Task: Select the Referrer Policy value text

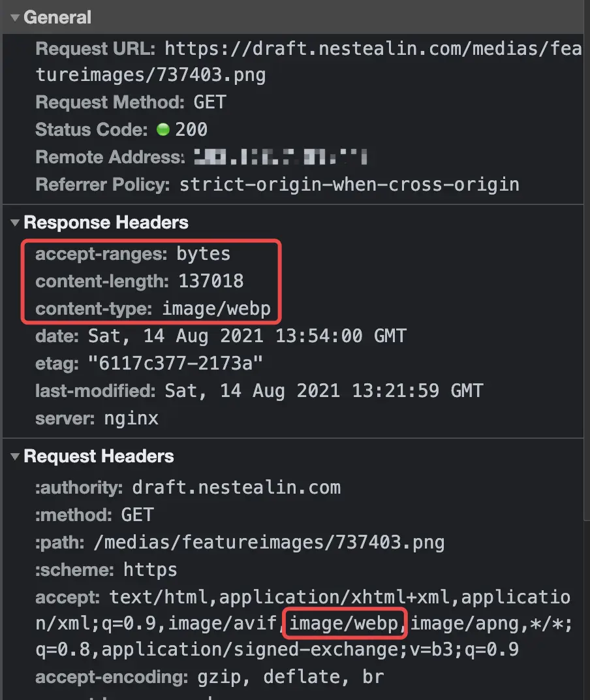Action: (x=349, y=184)
